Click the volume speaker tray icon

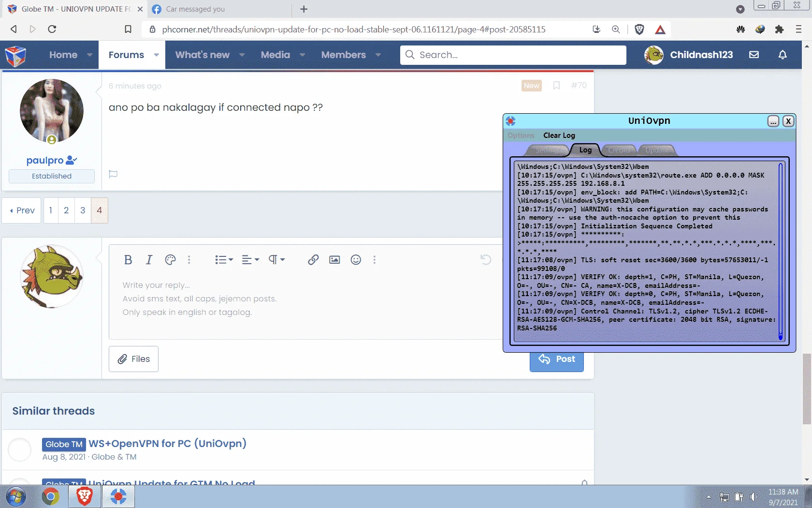[x=753, y=497]
